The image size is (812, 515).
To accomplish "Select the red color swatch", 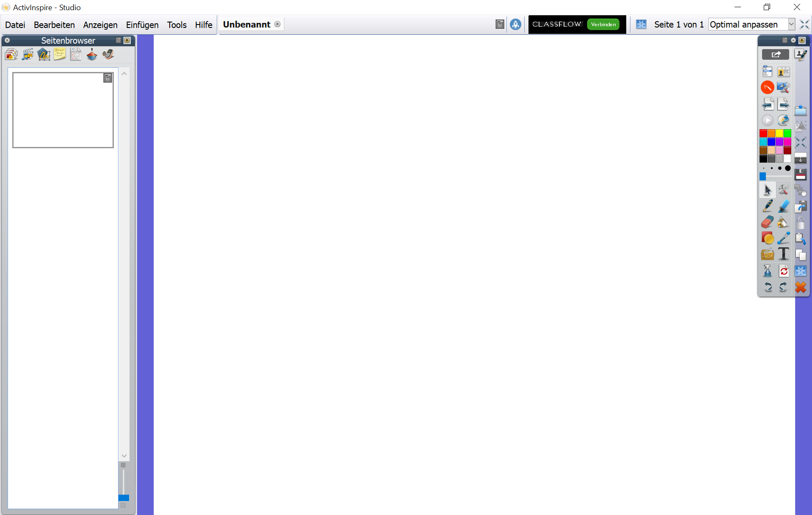I will (x=763, y=133).
